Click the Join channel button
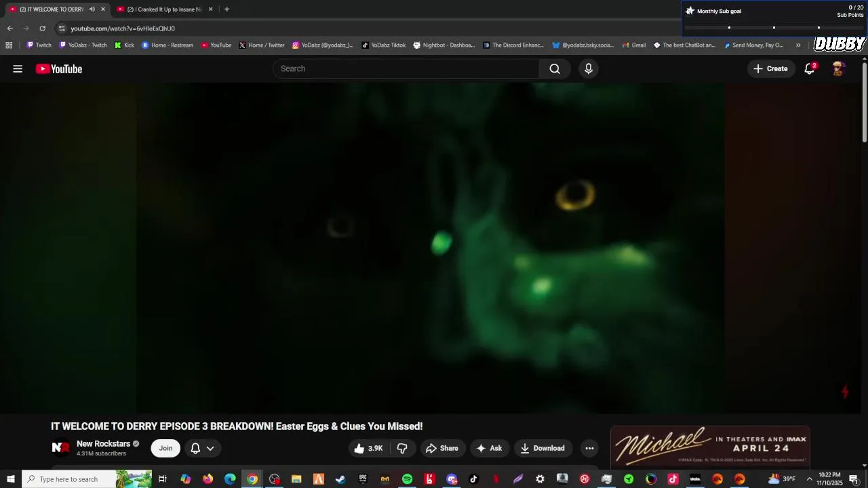This screenshot has height=488, width=868. (165, 448)
